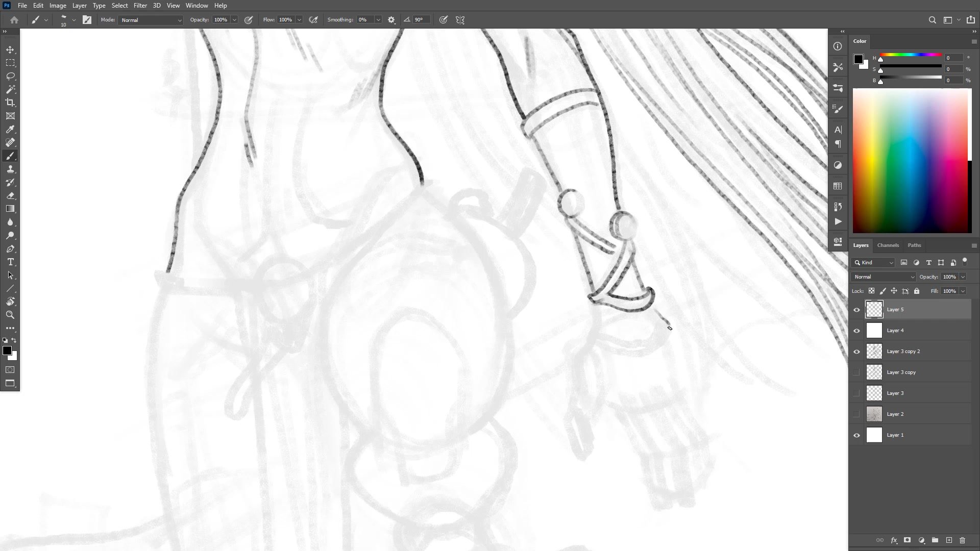This screenshot has height=551, width=980.
Task: Switch to the Channels tab
Action: click(888, 245)
